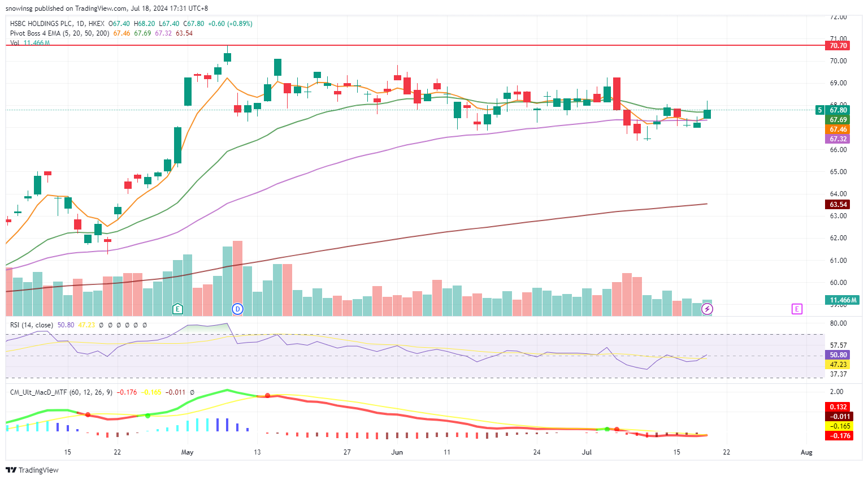Click the orange 67.46 EMA price label

[x=837, y=129]
